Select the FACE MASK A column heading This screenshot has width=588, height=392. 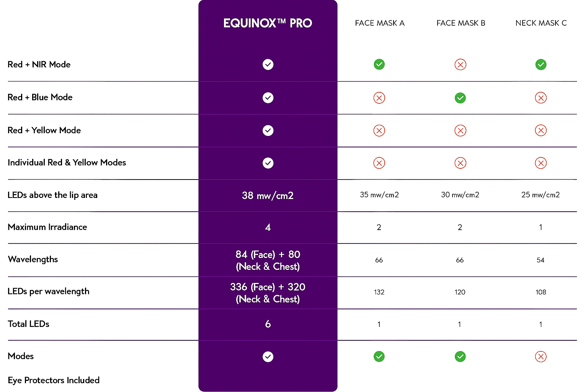tap(380, 23)
